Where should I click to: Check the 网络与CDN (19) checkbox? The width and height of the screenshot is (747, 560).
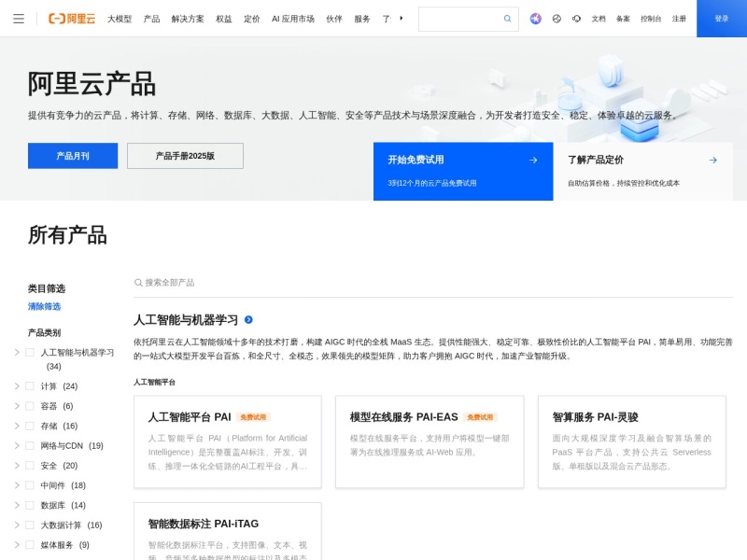[30, 445]
